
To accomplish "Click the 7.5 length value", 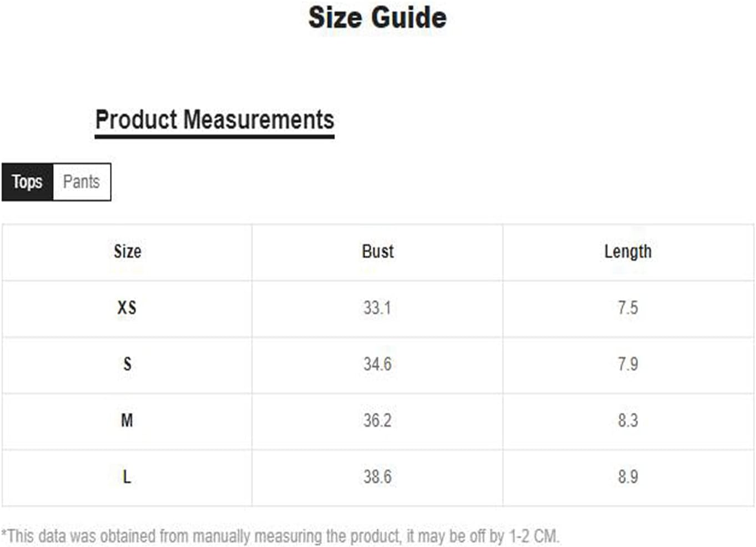I will coord(628,308).
